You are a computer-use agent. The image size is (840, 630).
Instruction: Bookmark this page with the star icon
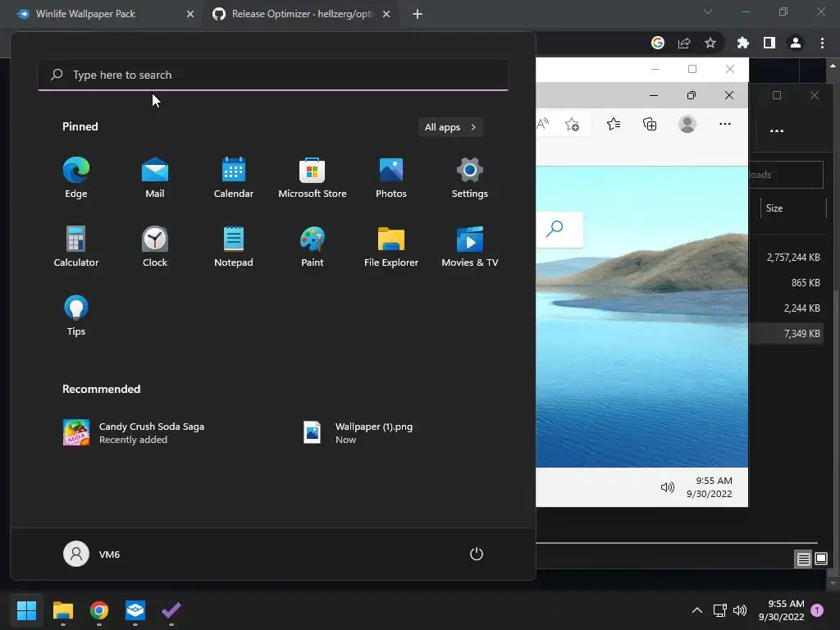point(710,43)
